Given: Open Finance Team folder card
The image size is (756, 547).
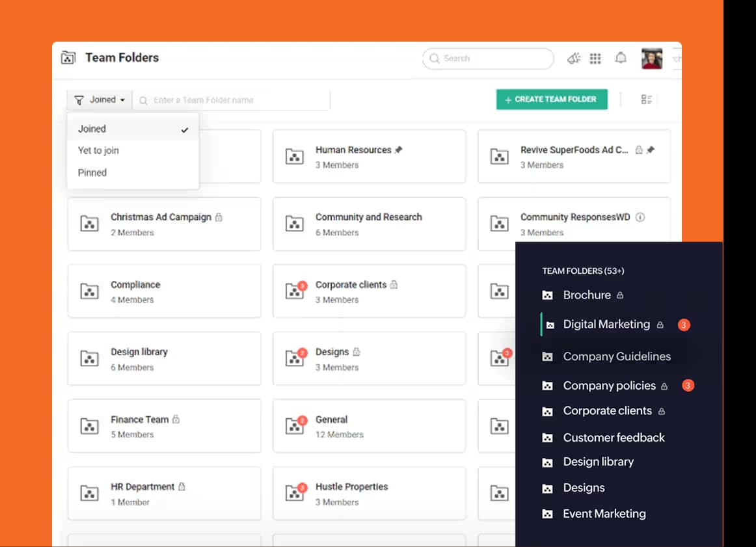Looking at the screenshot, I should (x=165, y=425).
